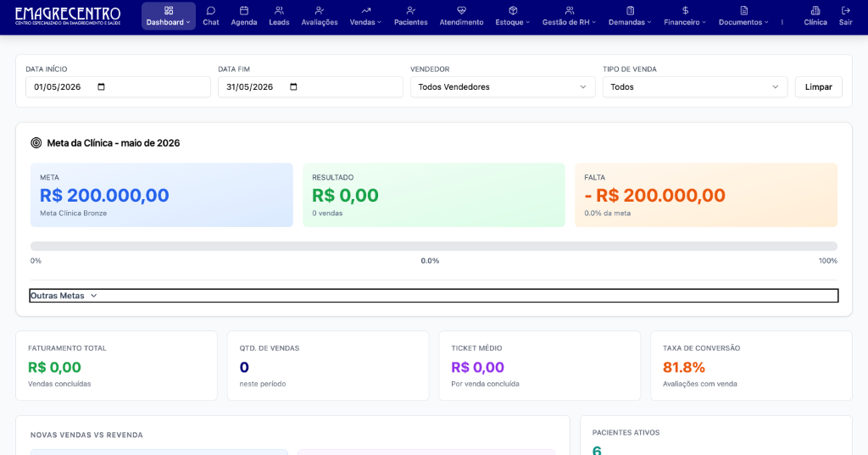Click the Clínica building icon

pos(815,10)
